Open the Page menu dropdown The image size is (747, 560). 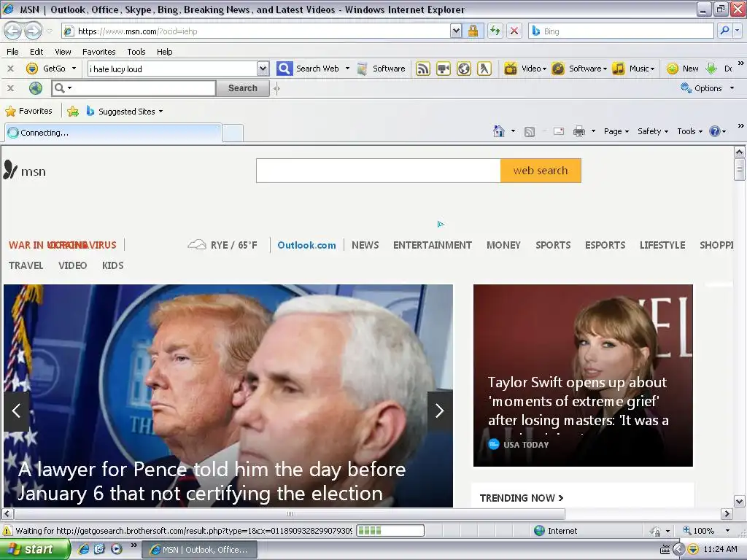(x=616, y=131)
